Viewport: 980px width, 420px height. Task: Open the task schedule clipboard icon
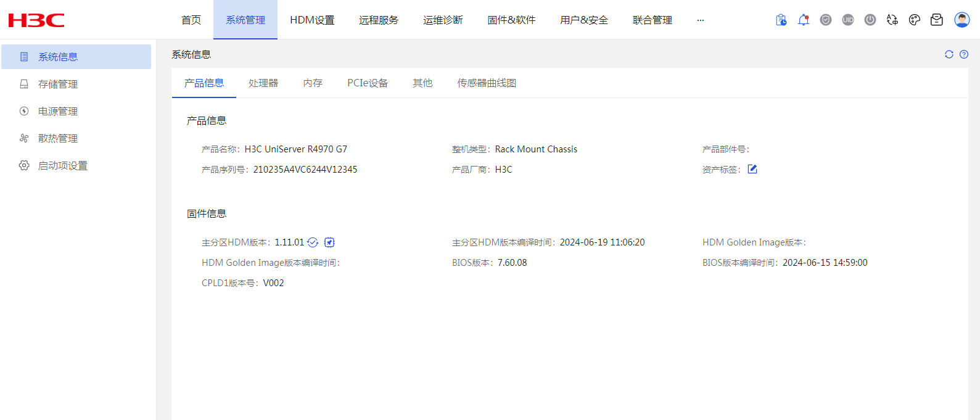pyautogui.click(x=781, y=20)
